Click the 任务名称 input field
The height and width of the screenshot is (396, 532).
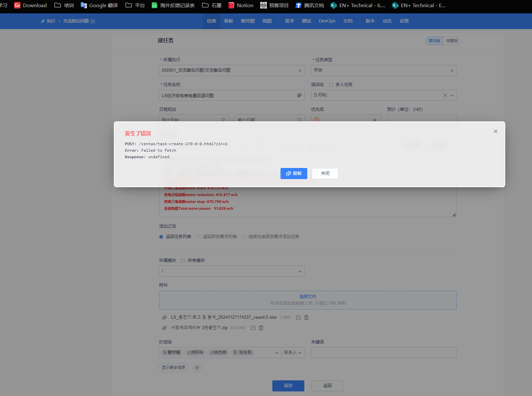click(232, 96)
